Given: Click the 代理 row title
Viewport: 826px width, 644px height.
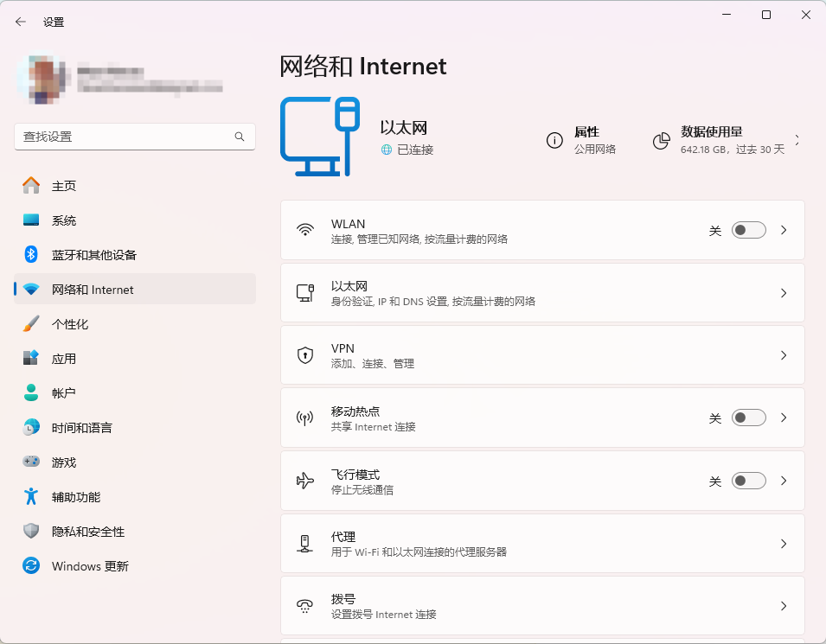Looking at the screenshot, I should click(343, 537).
